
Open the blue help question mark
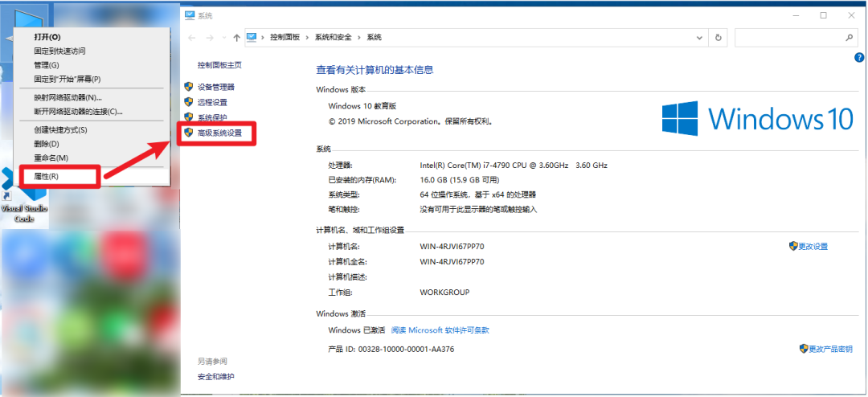point(858,57)
